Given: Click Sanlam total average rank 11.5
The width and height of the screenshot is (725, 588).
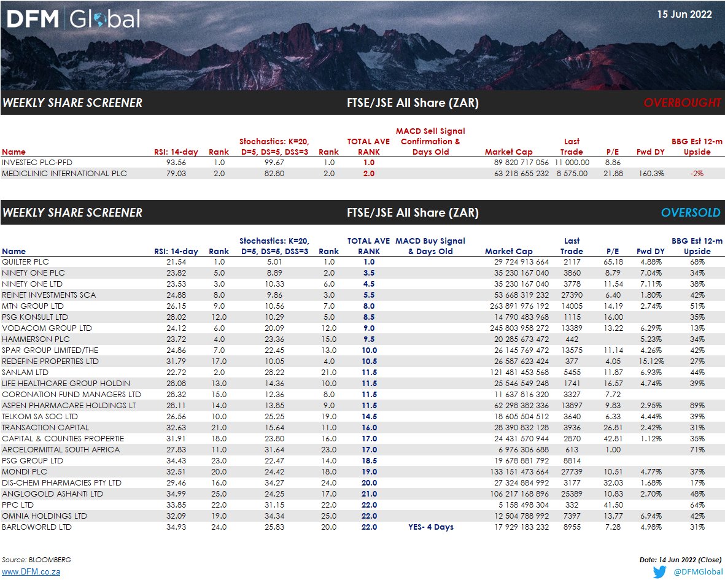Looking at the screenshot, I should [x=370, y=373].
